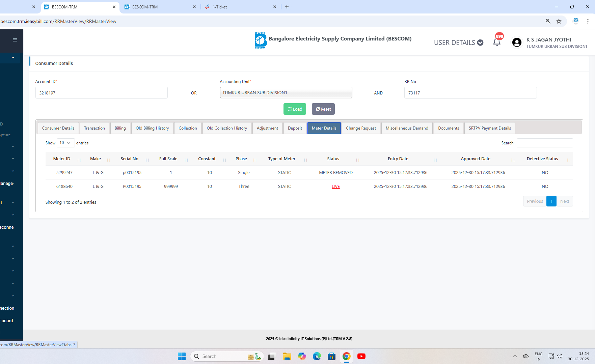
Task: Open the Accounting Unit dropdown
Action: point(286,93)
